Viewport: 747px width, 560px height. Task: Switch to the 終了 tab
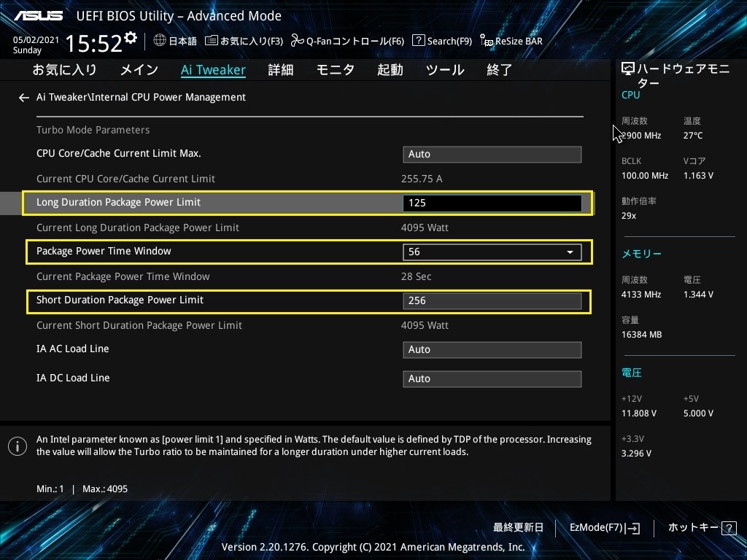point(499,70)
